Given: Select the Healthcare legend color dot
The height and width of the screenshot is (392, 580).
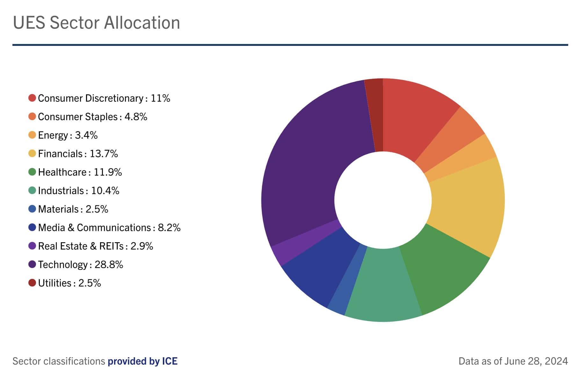Looking at the screenshot, I should 32,172.
